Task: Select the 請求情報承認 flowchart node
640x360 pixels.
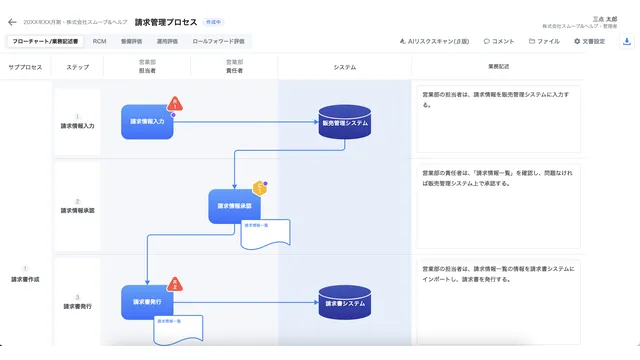Action: [235, 206]
